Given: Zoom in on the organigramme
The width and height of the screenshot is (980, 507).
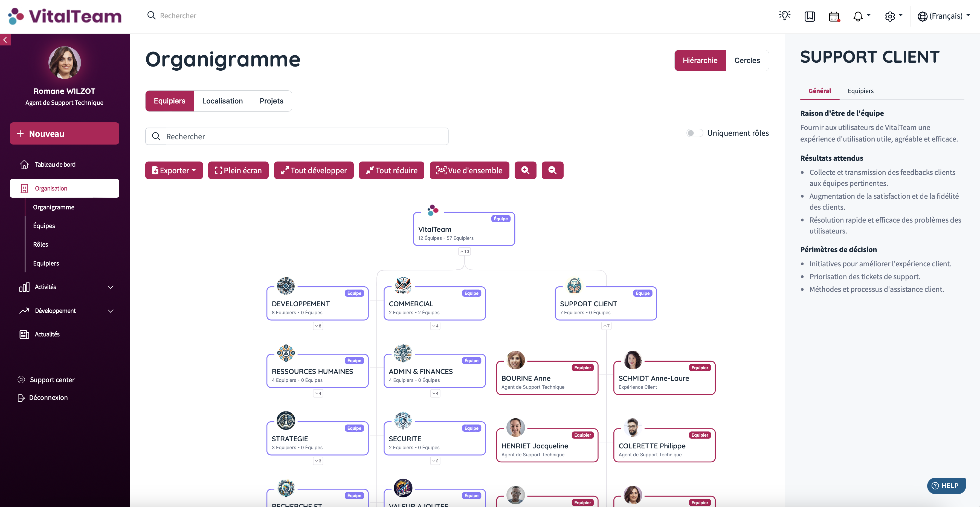Looking at the screenshot, I should [525, 170].
